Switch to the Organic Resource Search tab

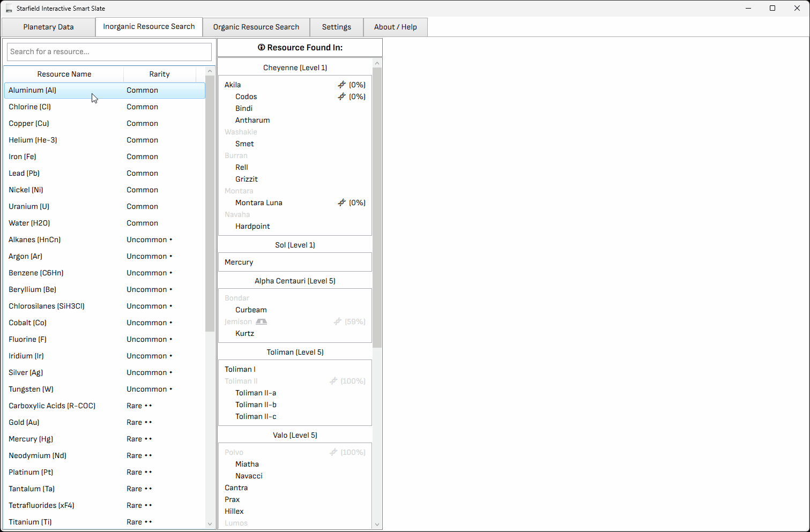(x=256, y=27)
